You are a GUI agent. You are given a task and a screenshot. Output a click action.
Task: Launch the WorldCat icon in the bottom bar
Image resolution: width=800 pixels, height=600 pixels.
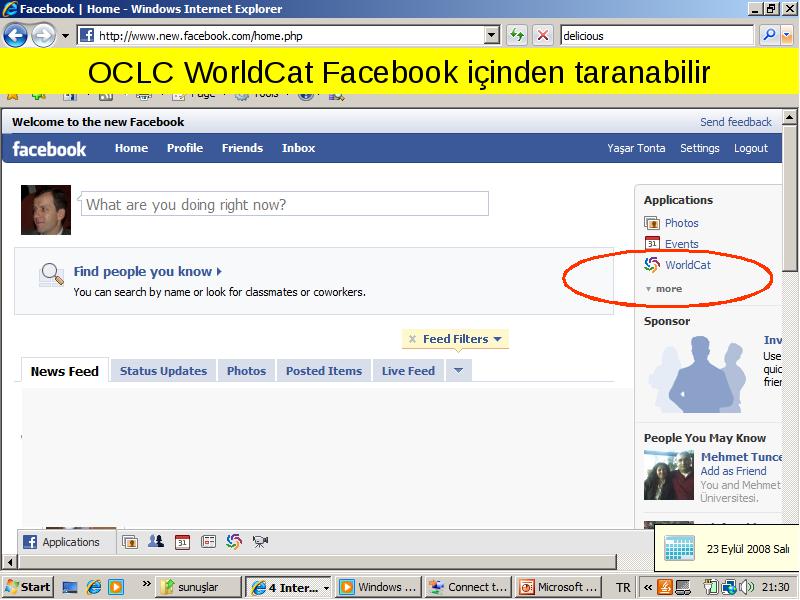point(234,541)
